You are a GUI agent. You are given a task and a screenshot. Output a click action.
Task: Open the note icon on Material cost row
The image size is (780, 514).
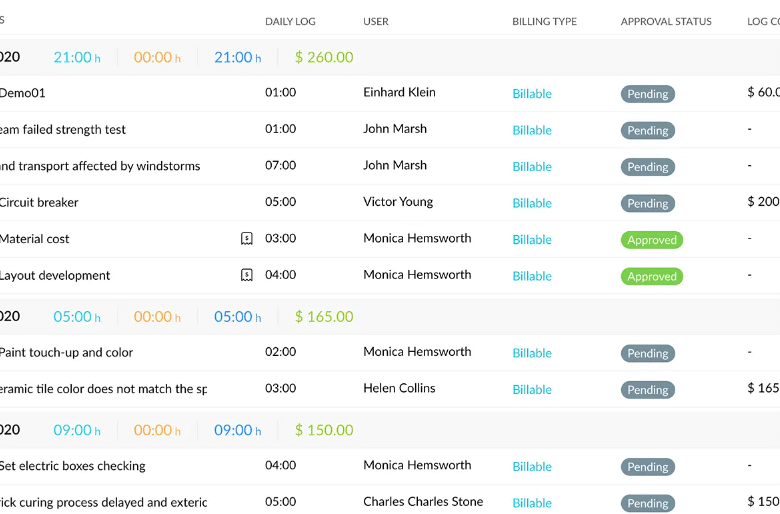(247, 239)
